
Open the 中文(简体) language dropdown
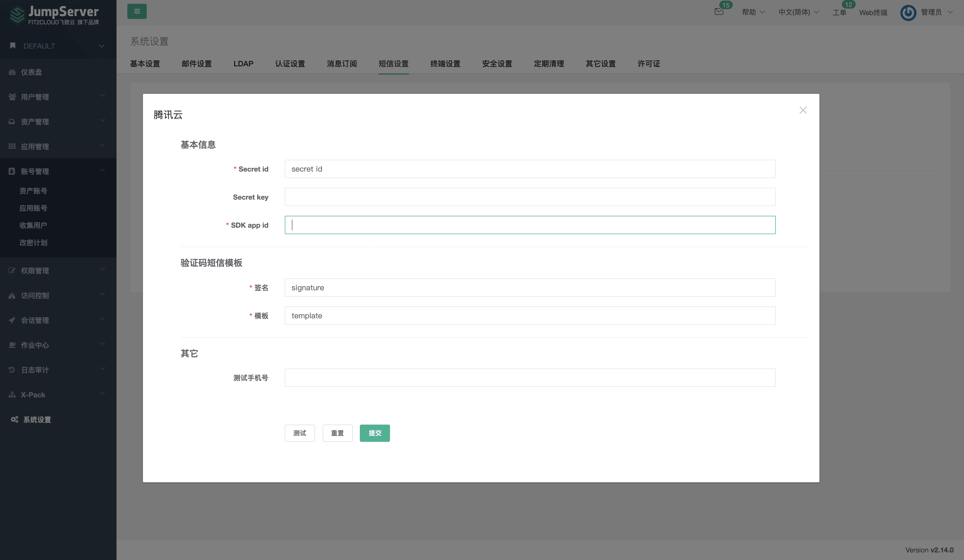point(798,12)
